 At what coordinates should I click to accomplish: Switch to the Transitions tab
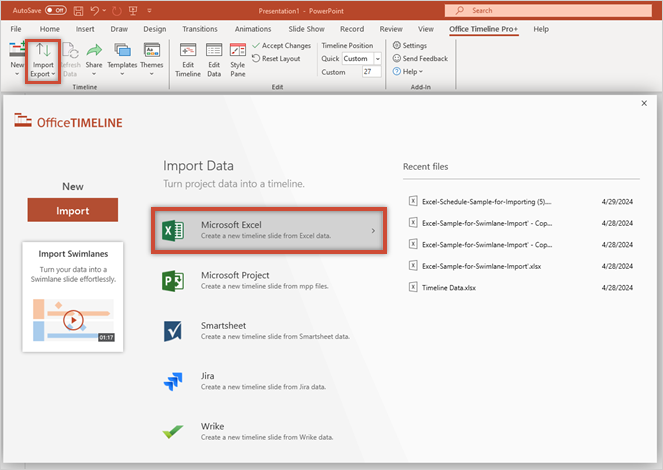click(200, 29)
